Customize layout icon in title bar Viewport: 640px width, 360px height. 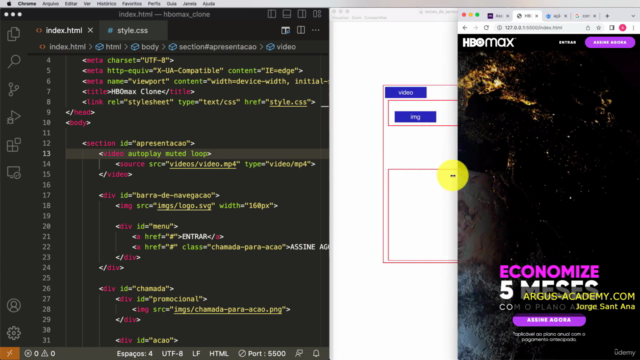[x=317, y=14]
